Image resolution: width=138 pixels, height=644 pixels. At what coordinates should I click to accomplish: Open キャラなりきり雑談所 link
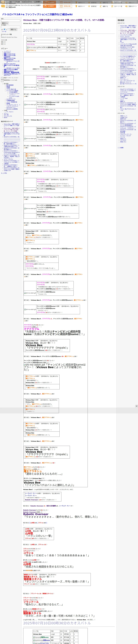click(12, 91)
